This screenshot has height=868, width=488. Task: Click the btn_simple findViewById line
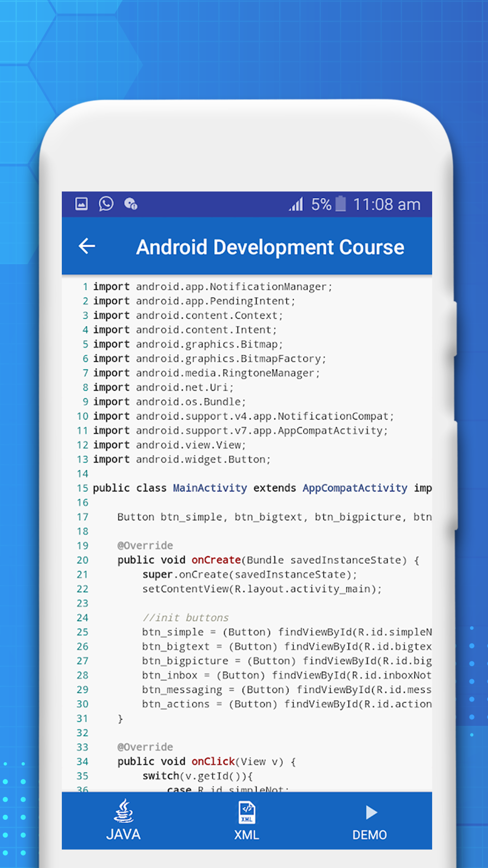tap(287, 632)
